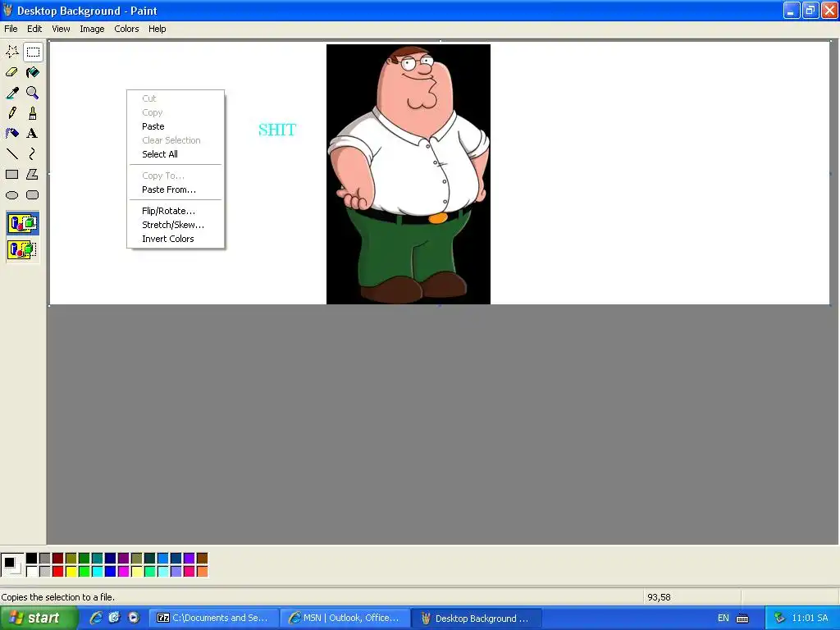
Task: Click status text "Copies the selection to a file."
Action: (x=58, y=597)
